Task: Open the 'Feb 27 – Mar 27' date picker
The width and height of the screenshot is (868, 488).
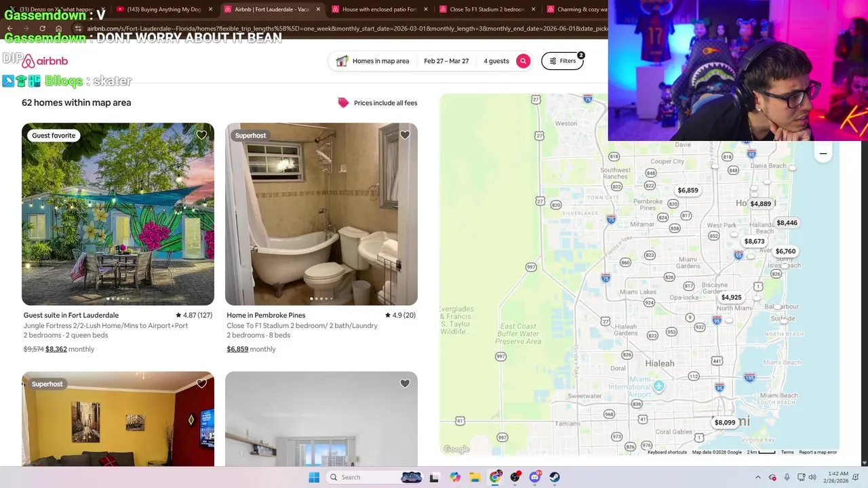Action: coord(446,61)
